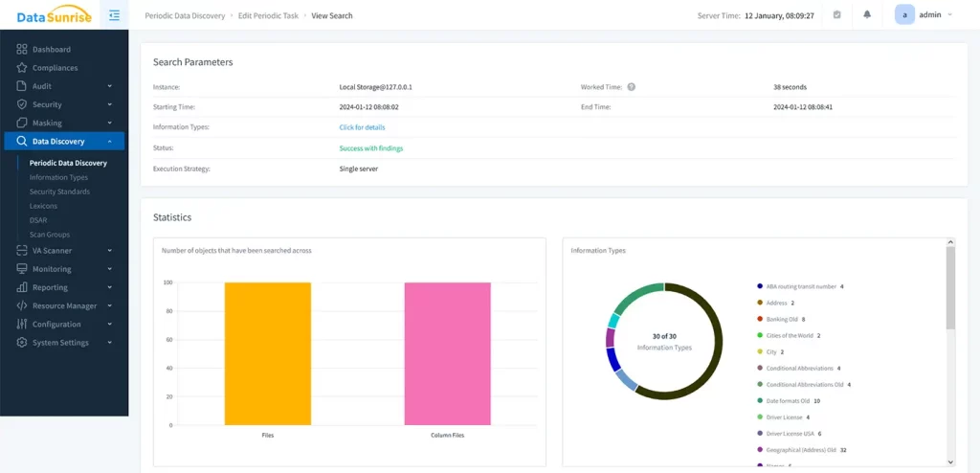Click the Compliances star icon
The image size is (980, 473).
point(21,68)
